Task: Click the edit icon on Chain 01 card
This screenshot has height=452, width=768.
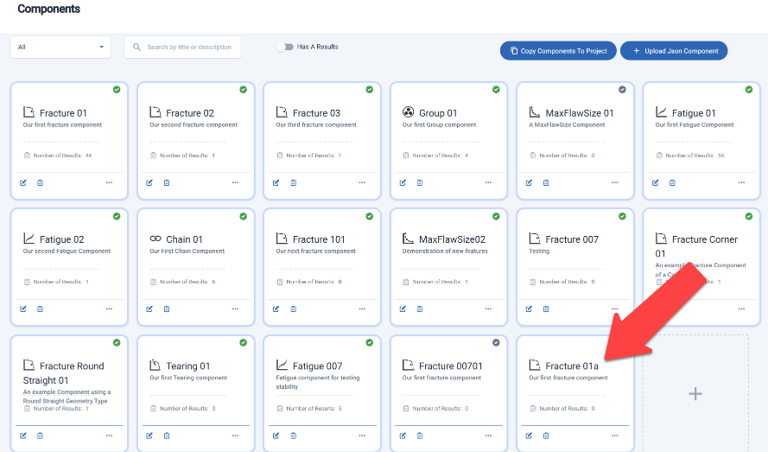Action: pos(150,308)
